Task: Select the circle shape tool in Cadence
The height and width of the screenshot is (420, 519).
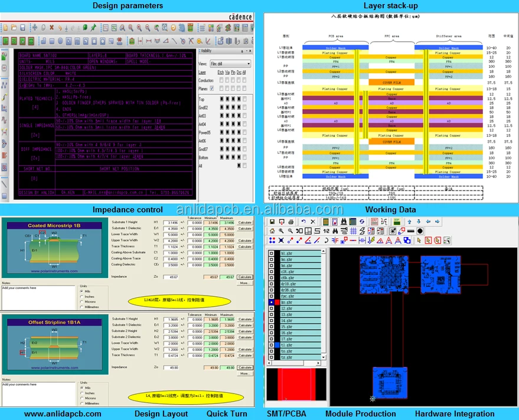Action: [x=60, y=41]
